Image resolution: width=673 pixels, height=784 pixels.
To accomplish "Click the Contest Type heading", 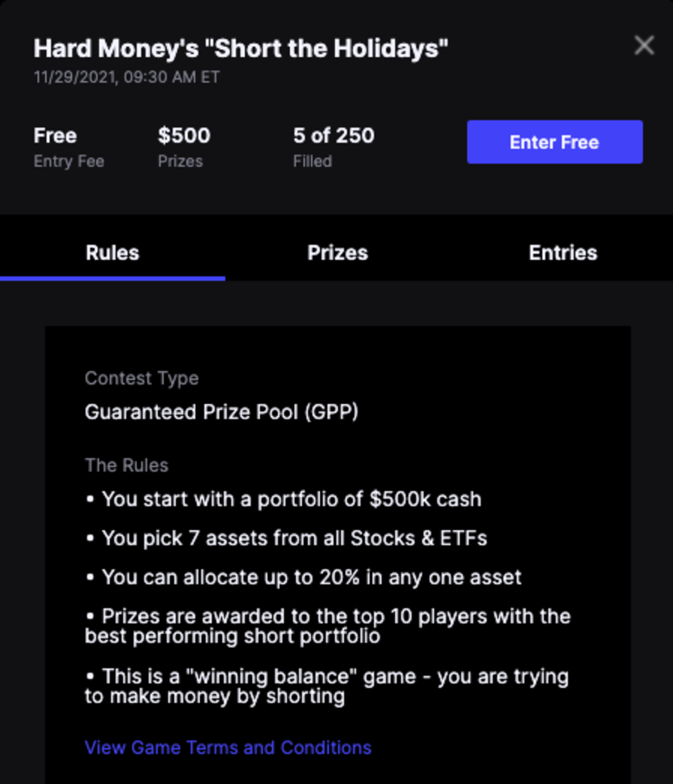I will [141, 378].
